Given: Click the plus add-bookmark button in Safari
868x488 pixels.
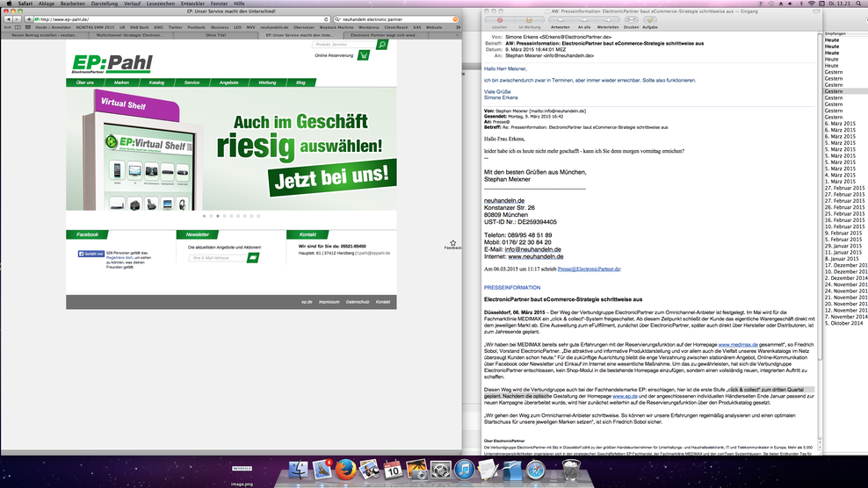Looking at the screenshot, I should tap(29, 19).
